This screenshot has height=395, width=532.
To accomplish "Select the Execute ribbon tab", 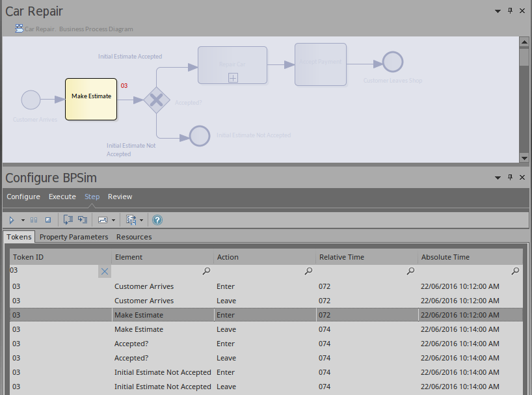I will 62,197.
